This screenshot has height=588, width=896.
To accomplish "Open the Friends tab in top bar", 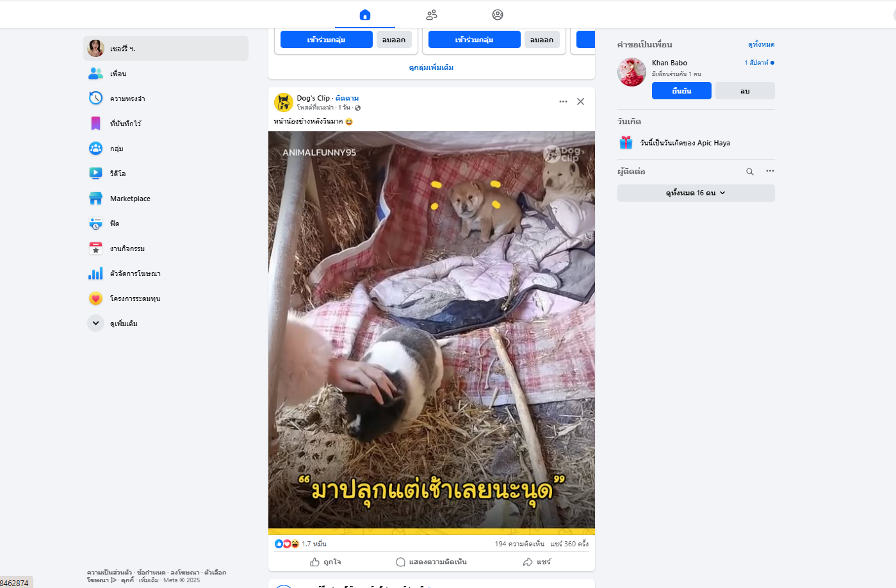I will 432,15.
